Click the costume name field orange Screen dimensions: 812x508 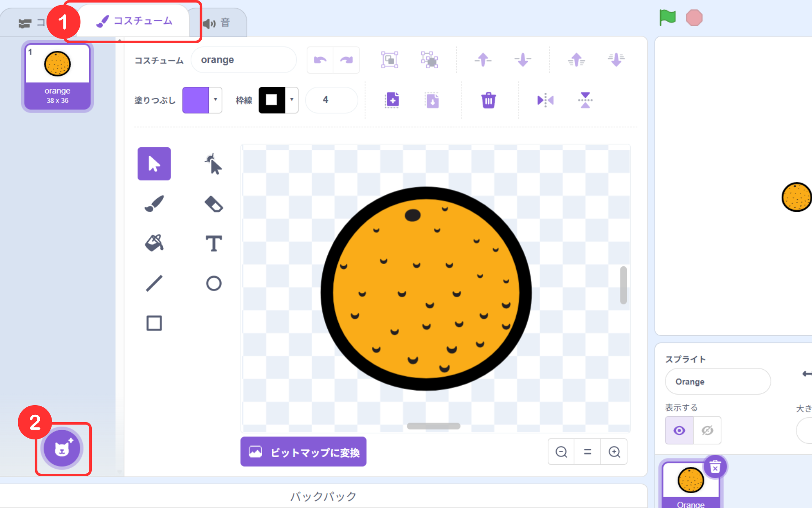[243, 60]
